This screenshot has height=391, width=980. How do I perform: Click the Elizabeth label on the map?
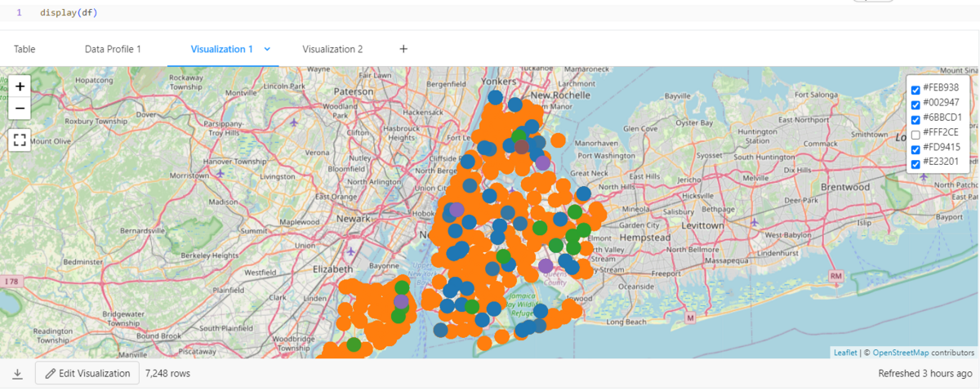[x=332, y=268]
